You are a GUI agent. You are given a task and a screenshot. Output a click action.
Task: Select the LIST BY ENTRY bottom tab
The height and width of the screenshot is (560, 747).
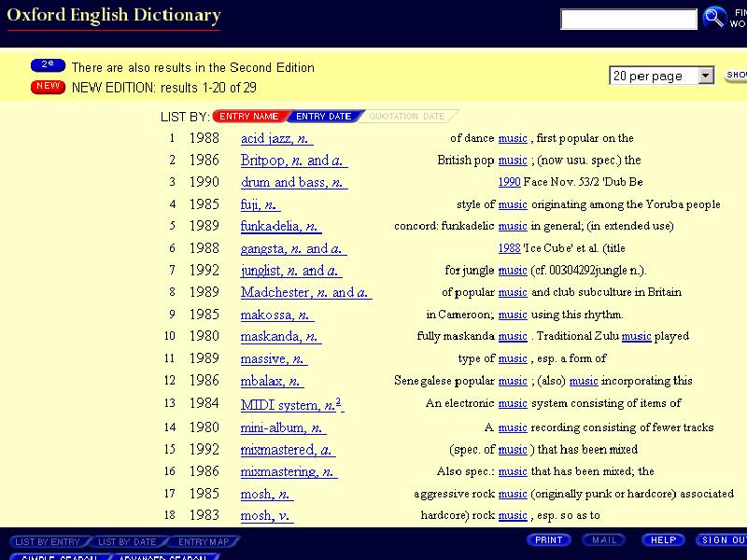(48, 541)
